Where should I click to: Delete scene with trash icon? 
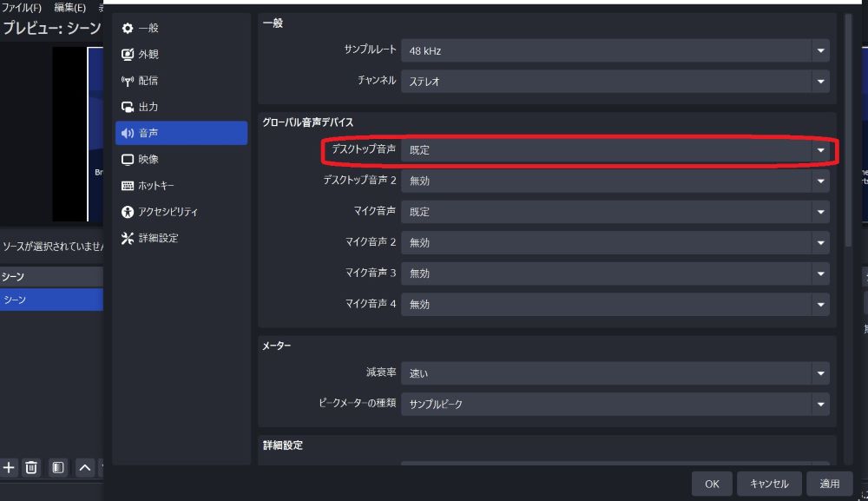[31, 468]
